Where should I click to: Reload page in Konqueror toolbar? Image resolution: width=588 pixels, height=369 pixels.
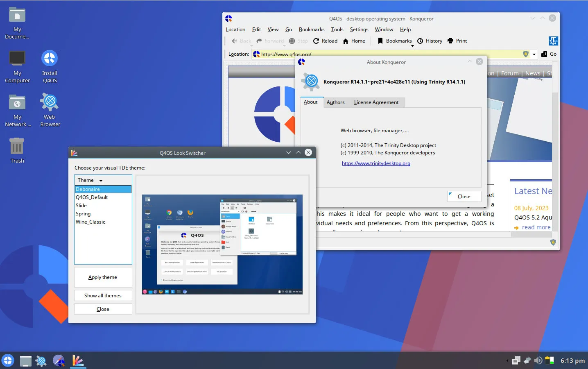pyautogui.click(x=325, y=41)
